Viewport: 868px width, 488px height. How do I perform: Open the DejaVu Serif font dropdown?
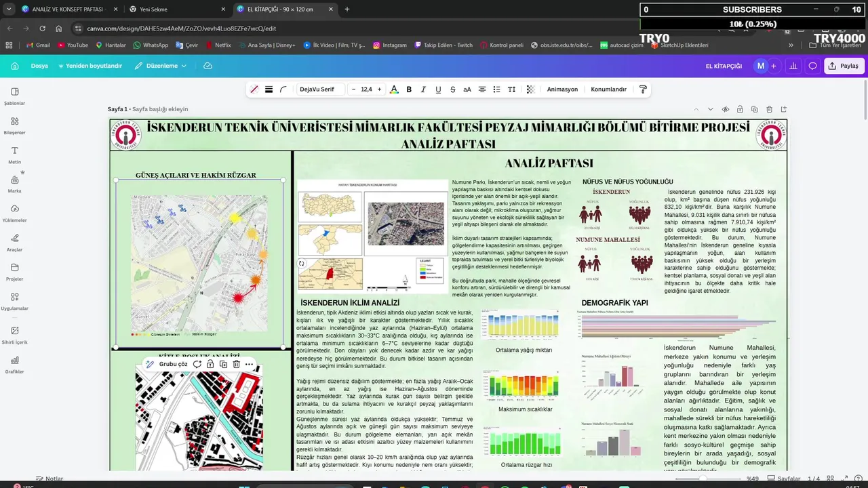click(x=319, y=89)
